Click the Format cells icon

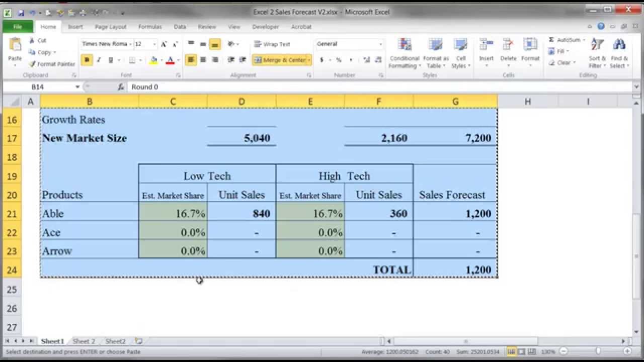click(530, 45)
